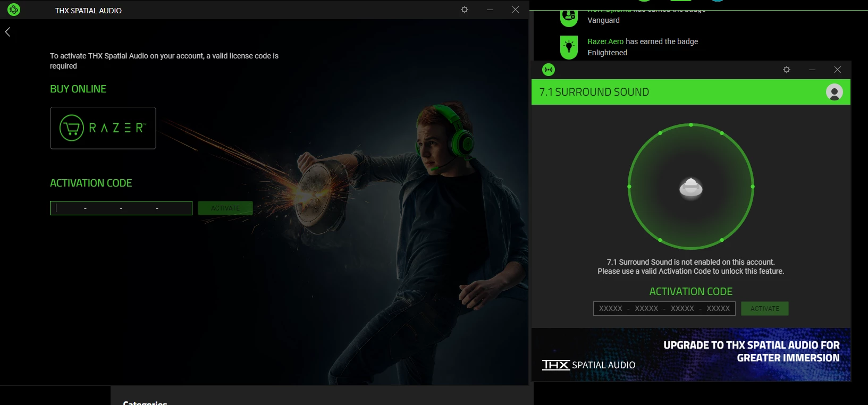This screenshot has height=405, width=868.
Task: Close the THX Spatial Audio window
Action: click(x=516, y=10)
